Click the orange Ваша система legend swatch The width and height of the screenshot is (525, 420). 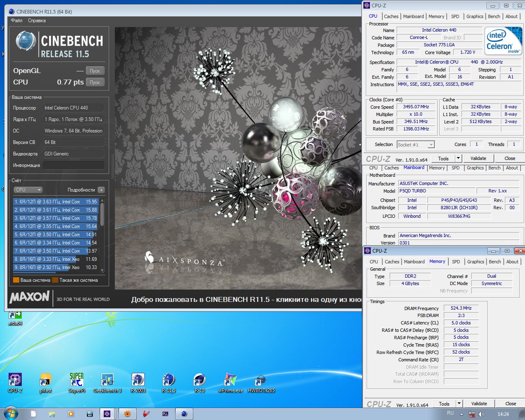(16, 280)
